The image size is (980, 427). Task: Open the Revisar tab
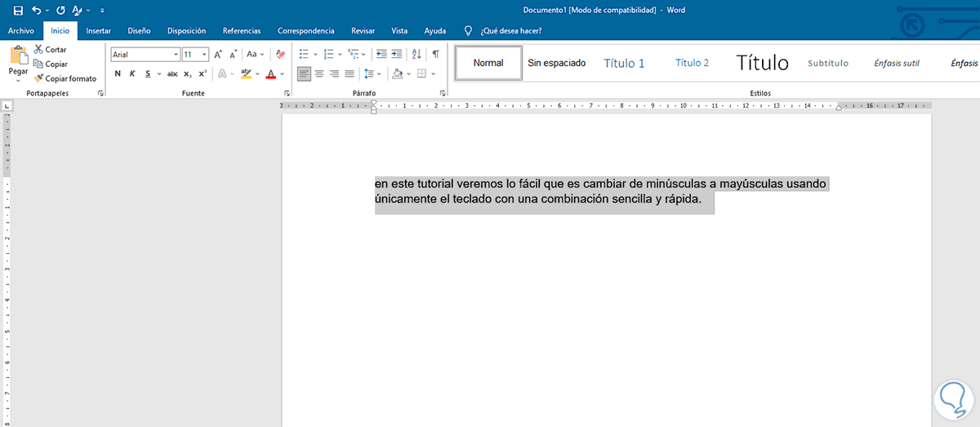(x=363, y=31)
